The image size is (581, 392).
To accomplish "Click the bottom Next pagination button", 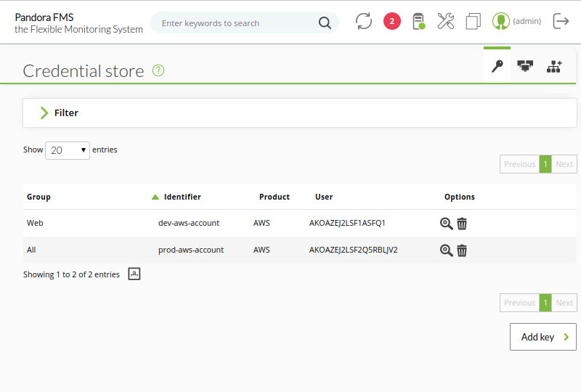I will tap(564, 303).
